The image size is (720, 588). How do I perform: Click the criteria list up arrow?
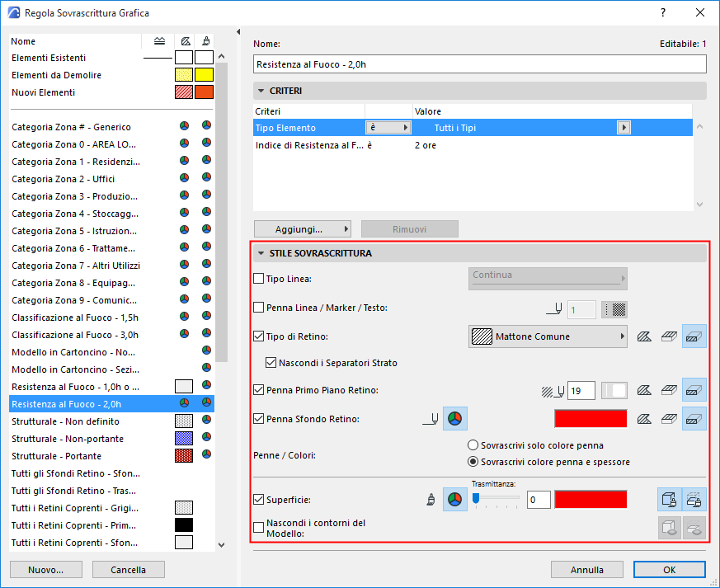(700, 126)
